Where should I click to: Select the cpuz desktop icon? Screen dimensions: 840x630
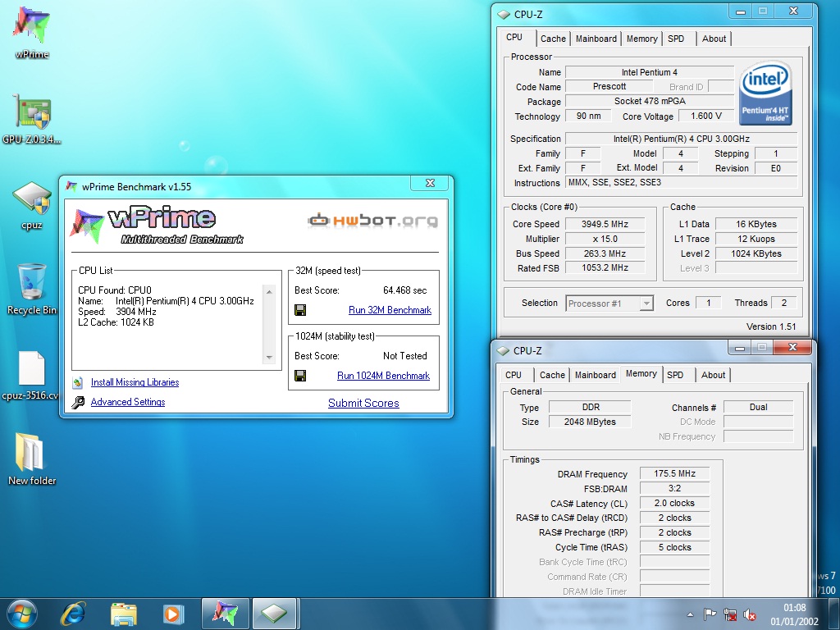32,204
